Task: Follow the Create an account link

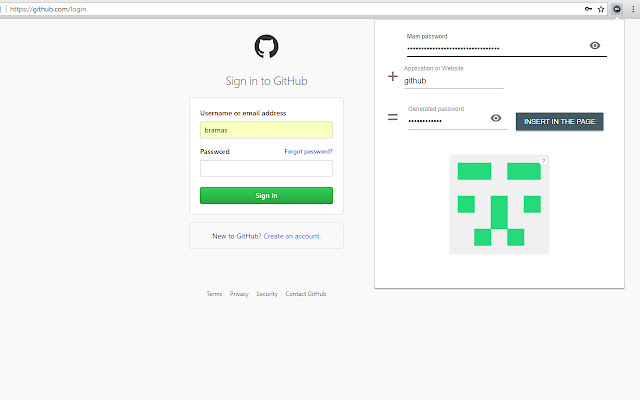Action: (x=292, y=236)
